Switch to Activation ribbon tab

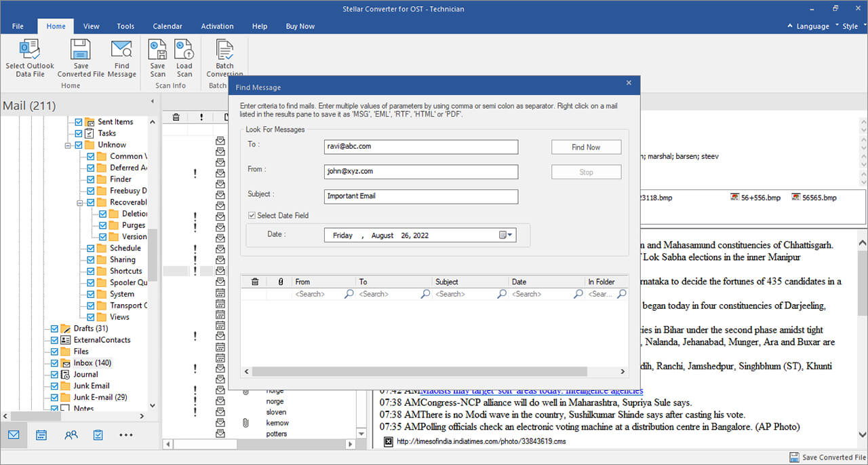click(x=217, y=26)
